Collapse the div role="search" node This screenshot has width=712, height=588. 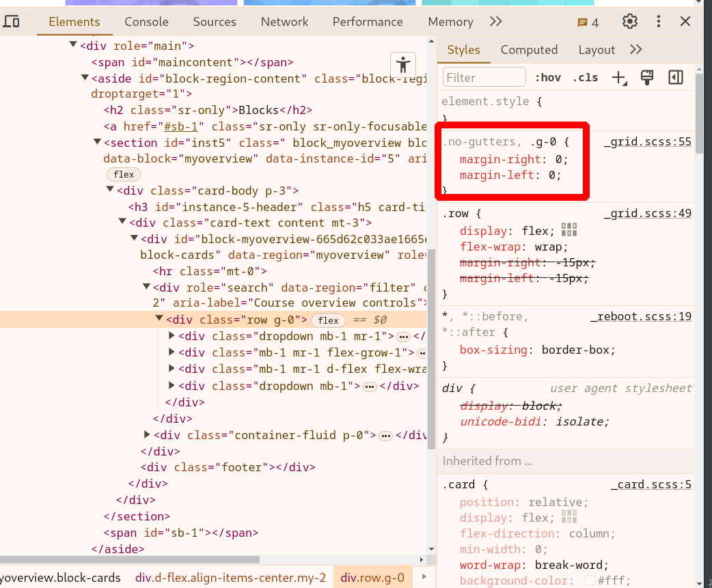click(x=146, y=286)
